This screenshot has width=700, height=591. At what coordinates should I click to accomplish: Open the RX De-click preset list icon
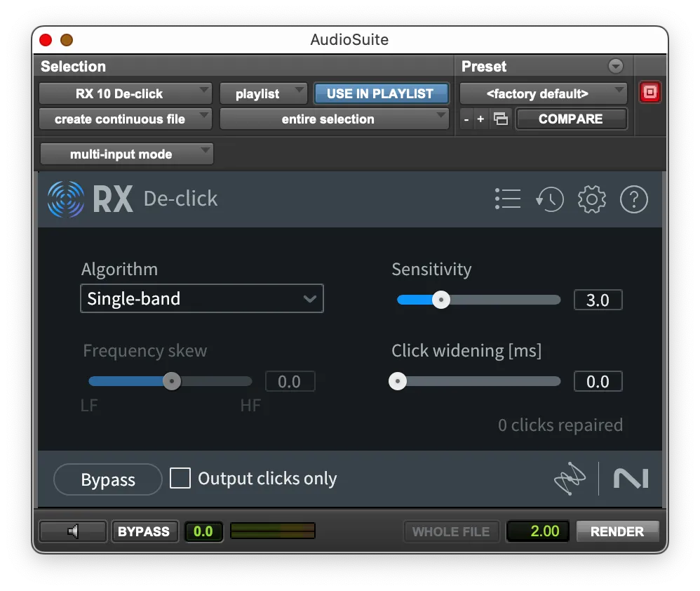508,199
